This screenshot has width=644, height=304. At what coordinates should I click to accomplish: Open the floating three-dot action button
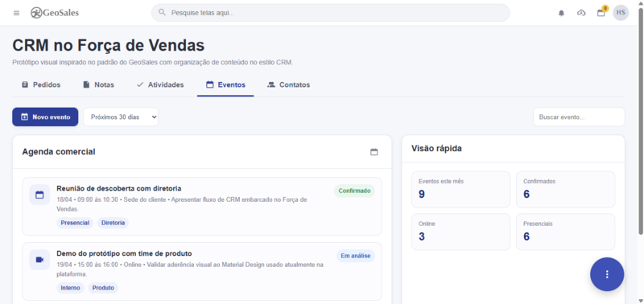(607, 274)
